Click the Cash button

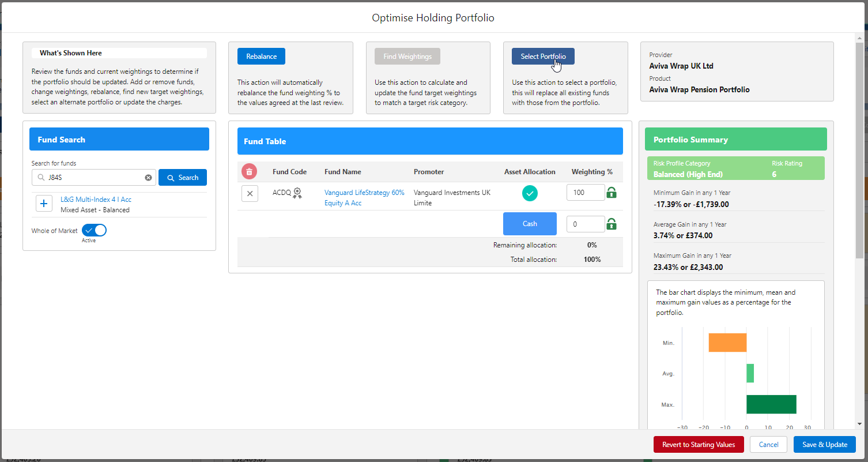coord(530,224)
